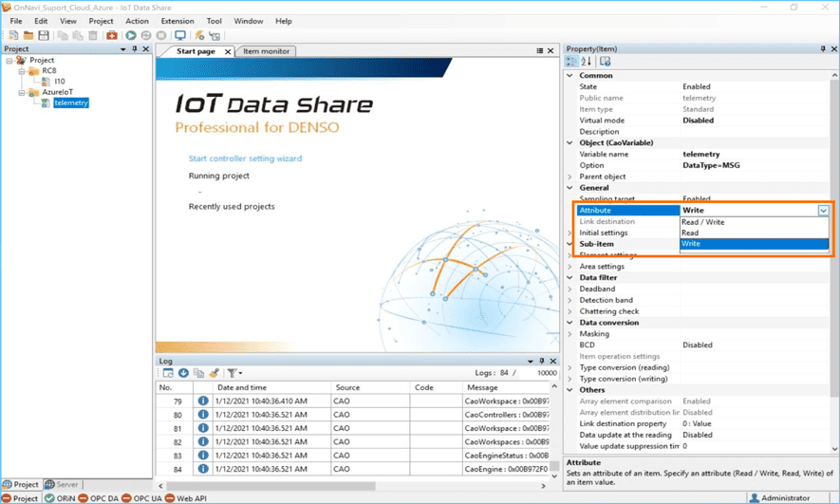Pin the Log panel
The width and height of the screenshot is (840, 504).
tap(542, 361)
